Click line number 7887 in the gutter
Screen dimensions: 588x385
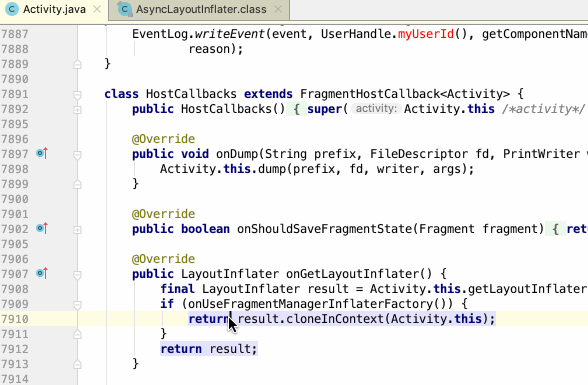(x=15, y=34)
